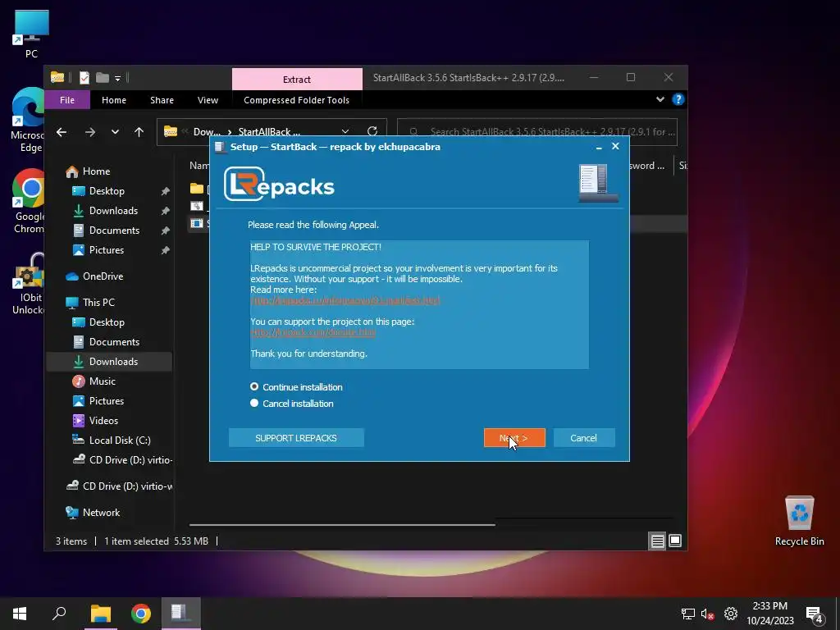
Task: Open Local Disk (C:) in the sidebar
Action: (120, 441)
